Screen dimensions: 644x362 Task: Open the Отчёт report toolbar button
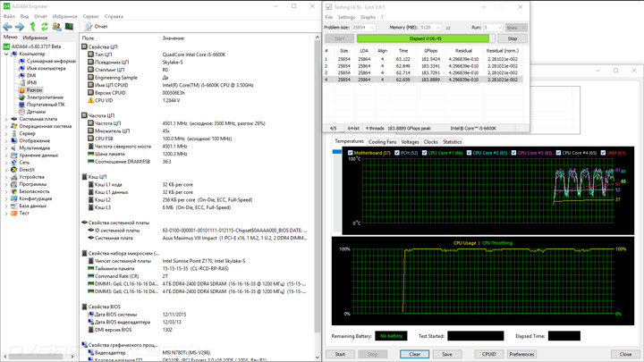[96, 27]
